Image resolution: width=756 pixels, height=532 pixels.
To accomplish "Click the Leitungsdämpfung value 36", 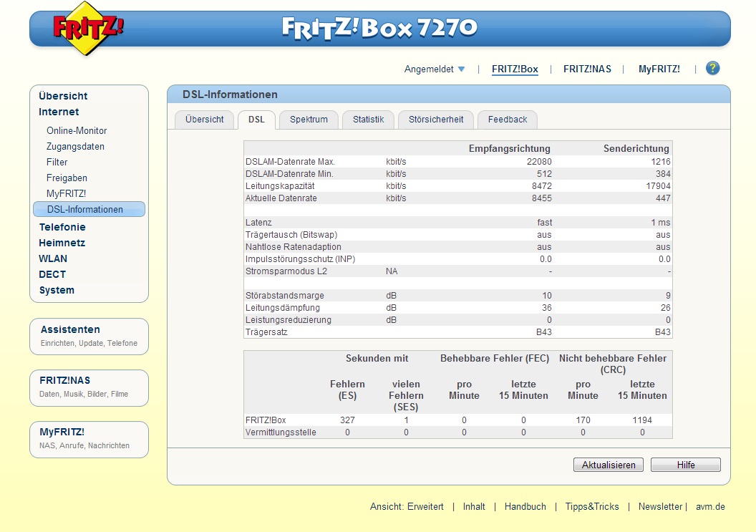I will pyautogui.click(x=546, y=308).
